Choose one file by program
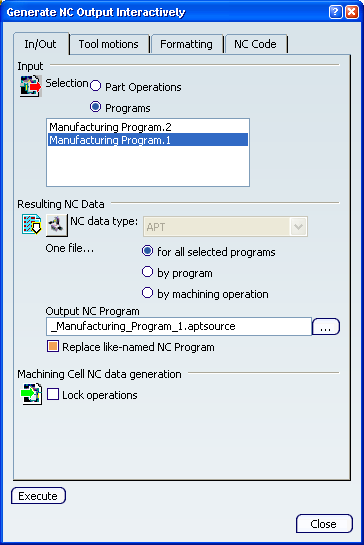 [x=147, y=272]
